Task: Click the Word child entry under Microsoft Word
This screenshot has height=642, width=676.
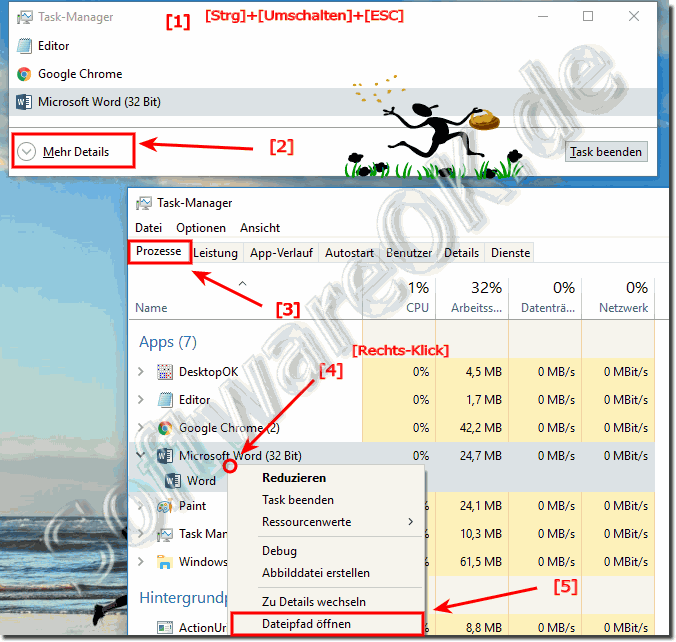Action: pos(201,481)
